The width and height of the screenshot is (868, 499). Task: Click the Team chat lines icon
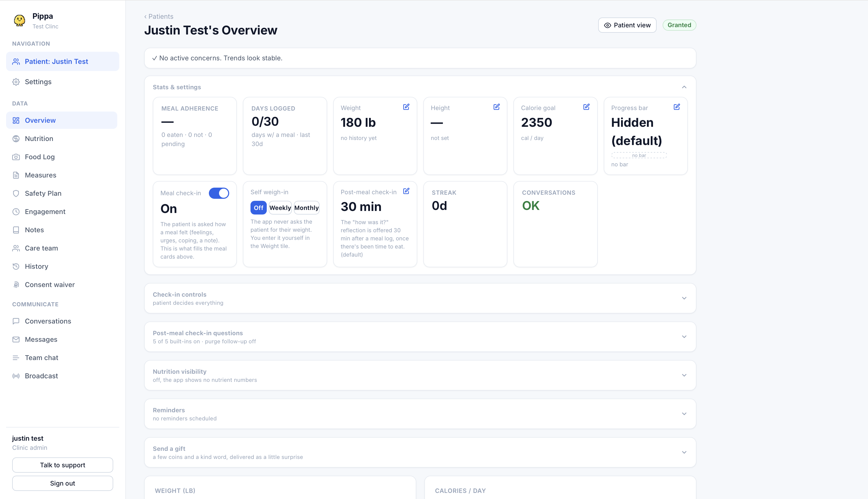(x=16, y=358)
